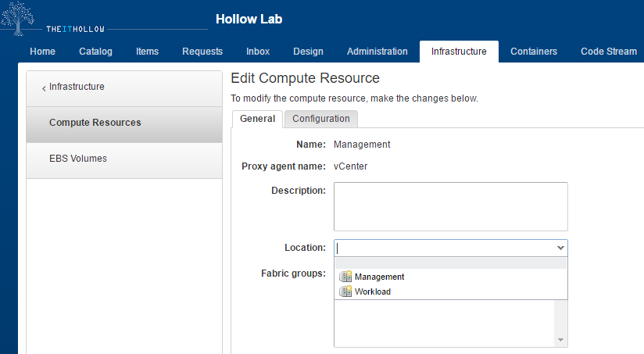The image size is (644, 354).
Task: Select Workload in the dropdown list
Action: point(372,291)
